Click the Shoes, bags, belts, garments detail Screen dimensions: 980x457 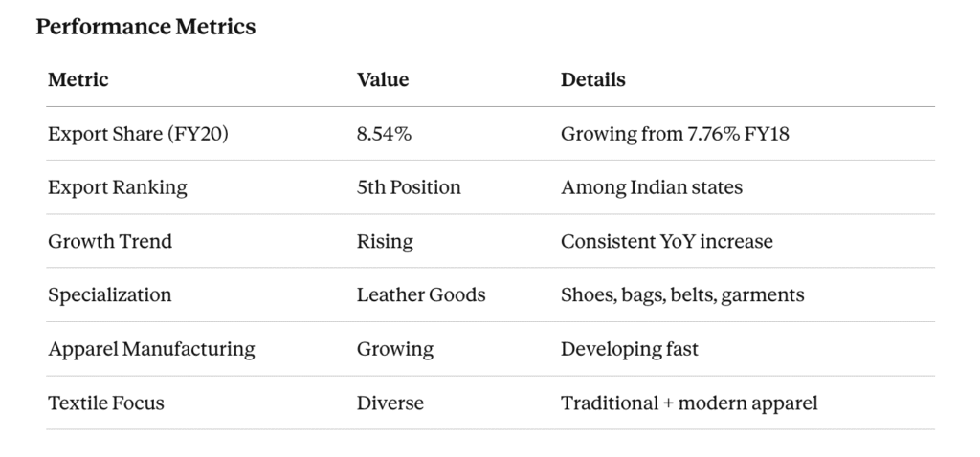(682, 294)
